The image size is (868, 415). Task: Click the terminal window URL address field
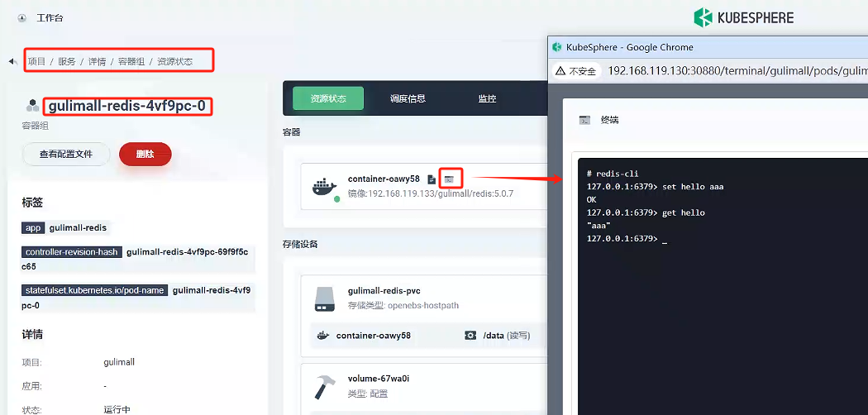pos(737,71)
